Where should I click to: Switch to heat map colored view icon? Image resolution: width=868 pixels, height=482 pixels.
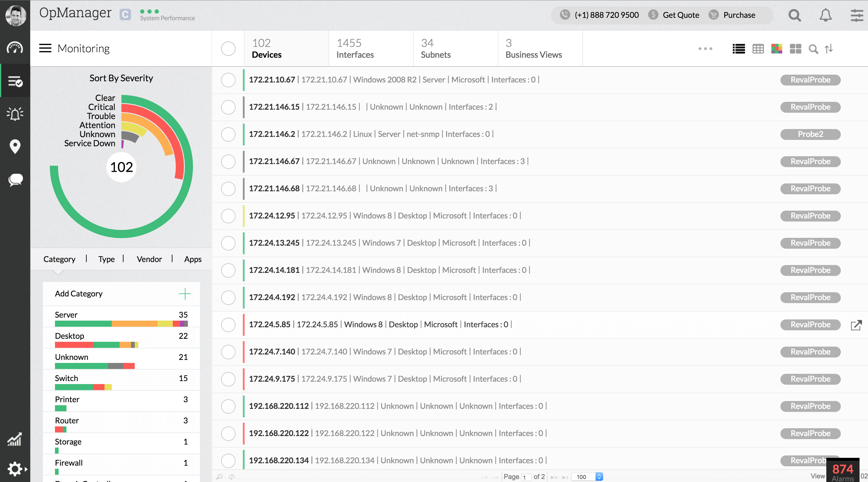[776, 49]
